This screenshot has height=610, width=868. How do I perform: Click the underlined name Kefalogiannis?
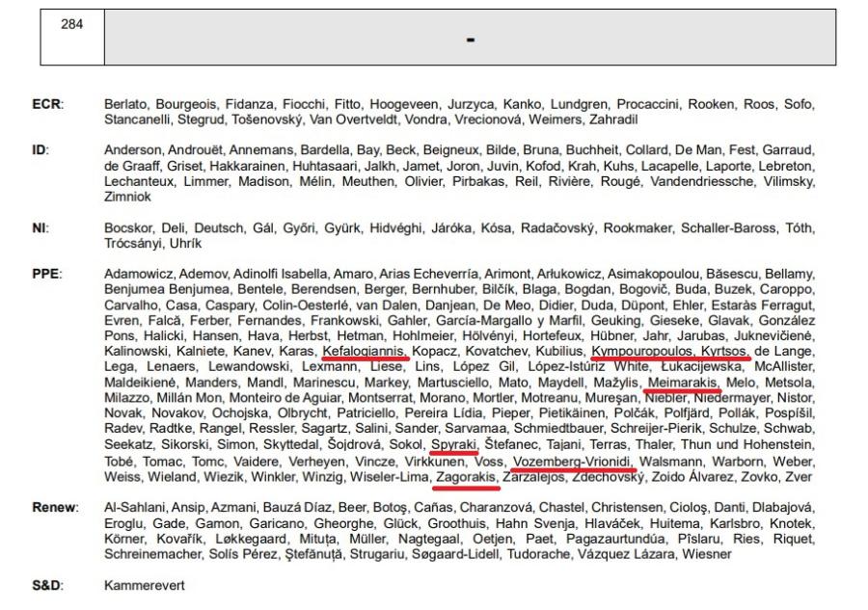pyautogui.click(x=365, y=351)
